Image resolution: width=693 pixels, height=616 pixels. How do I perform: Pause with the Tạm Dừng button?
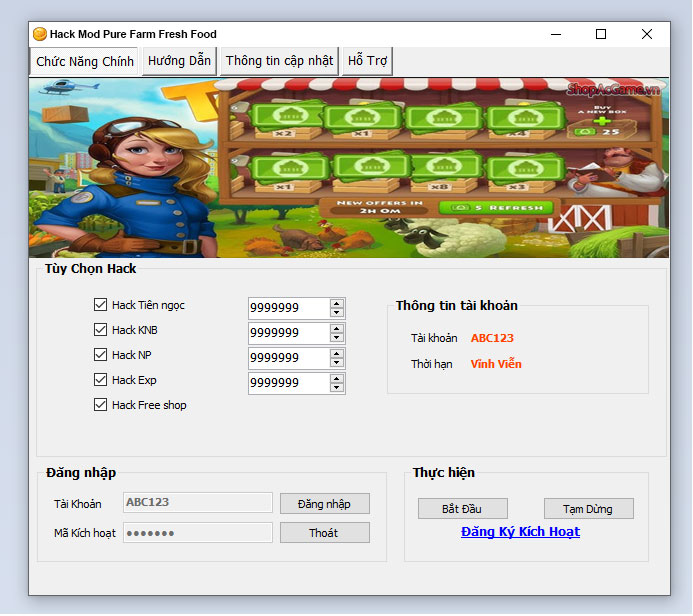tap(589, 509)
